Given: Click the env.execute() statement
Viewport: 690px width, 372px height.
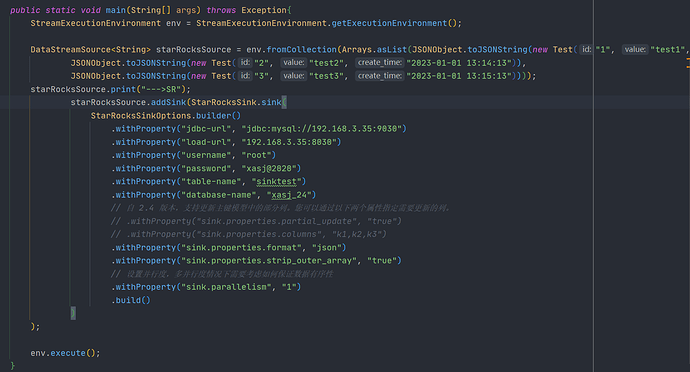Looking at the screenshot, I should click(x=65, y=353).
